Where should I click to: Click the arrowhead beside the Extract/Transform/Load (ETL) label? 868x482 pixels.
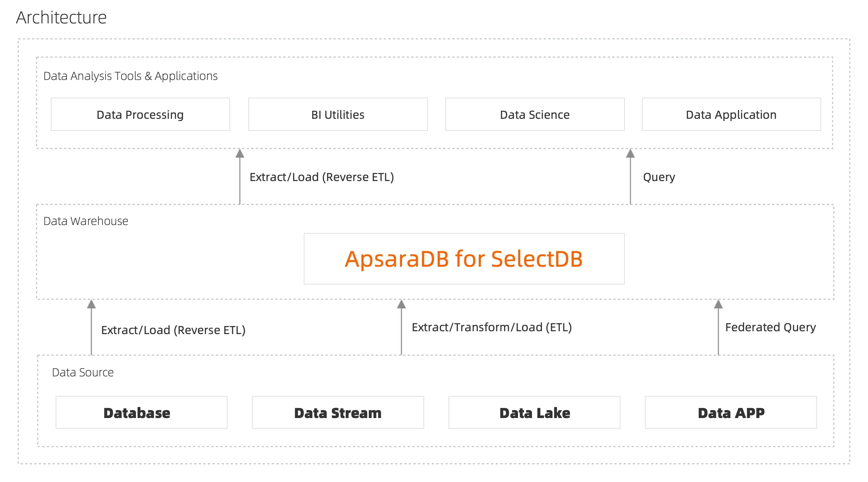click(401, 304)
